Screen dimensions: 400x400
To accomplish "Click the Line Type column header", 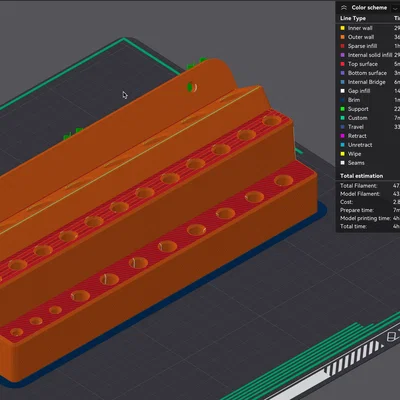I will click(353, 18).
